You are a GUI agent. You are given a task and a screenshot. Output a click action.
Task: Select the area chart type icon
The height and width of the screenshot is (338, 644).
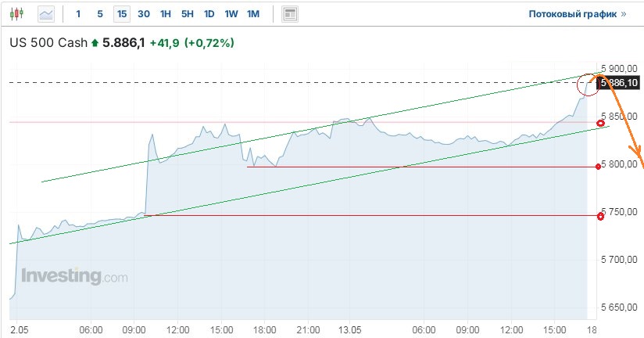tap(47, 14)
